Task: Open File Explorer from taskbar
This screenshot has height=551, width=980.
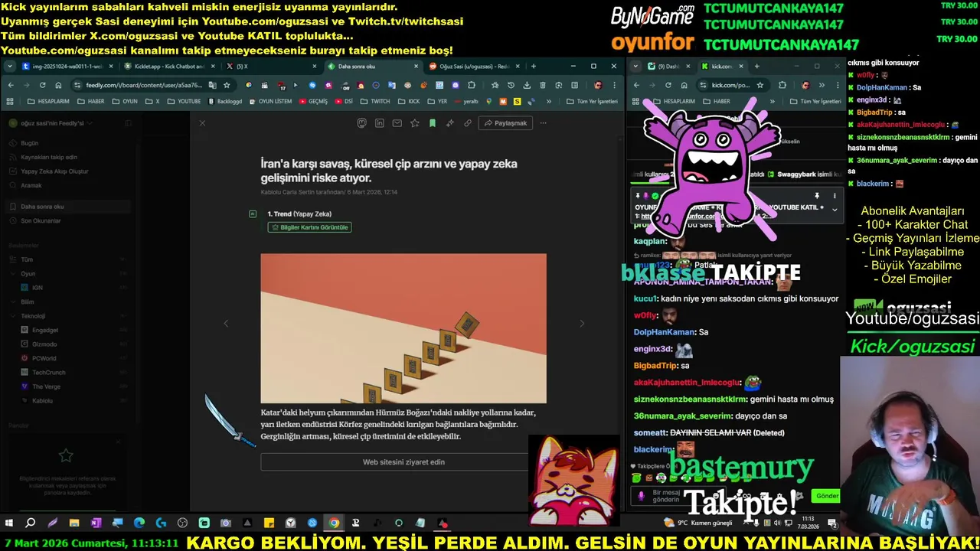Action: click(x=74, y=523)
